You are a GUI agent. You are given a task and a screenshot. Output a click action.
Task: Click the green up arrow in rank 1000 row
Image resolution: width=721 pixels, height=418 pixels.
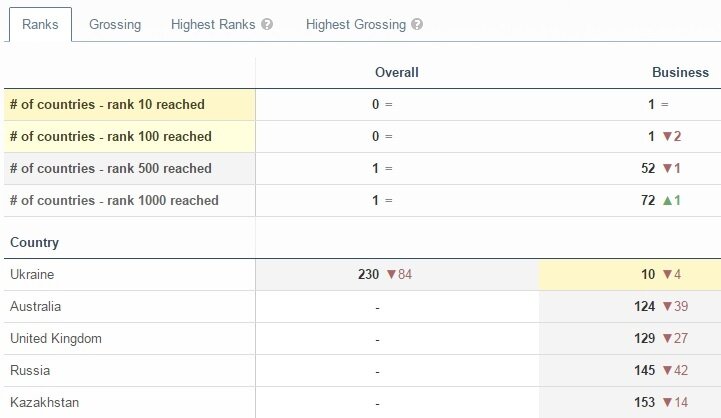tap(667, 200)
